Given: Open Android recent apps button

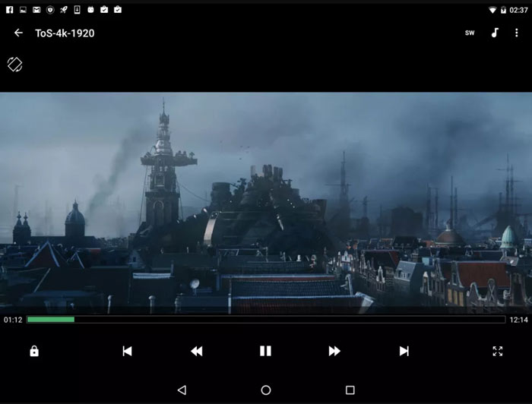Looking at the screenshot, I should (350, 390).
